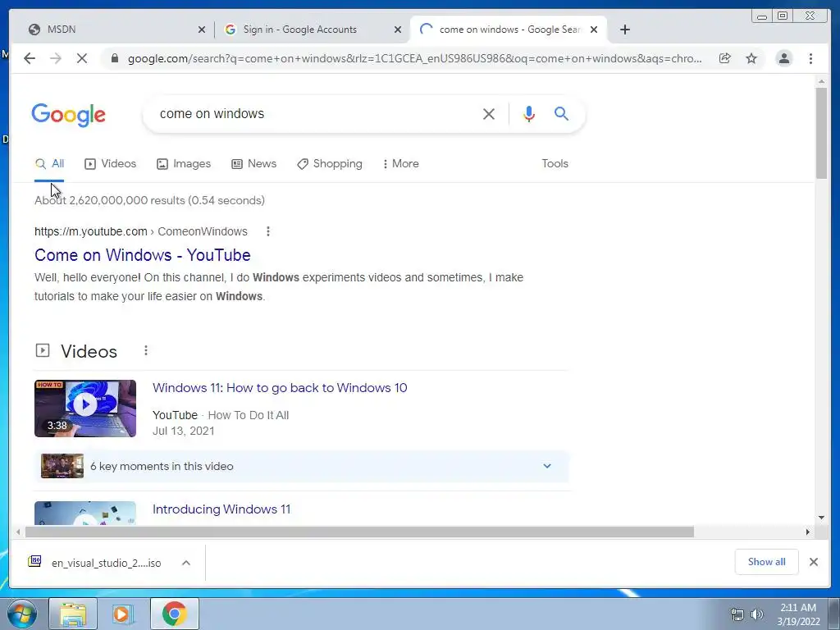840x630 pixels.
Task: Click the Chrome taskbar icon
Action: tap(174, 614)
